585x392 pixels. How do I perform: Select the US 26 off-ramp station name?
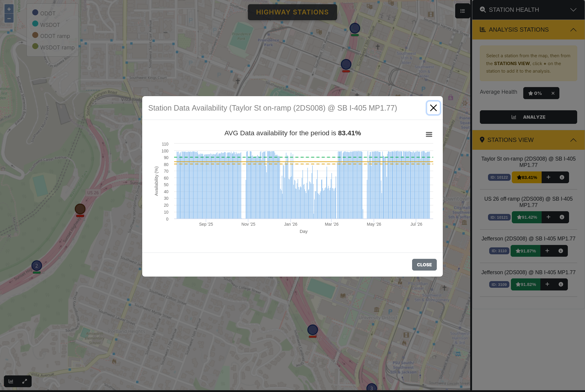coord(528,202)
